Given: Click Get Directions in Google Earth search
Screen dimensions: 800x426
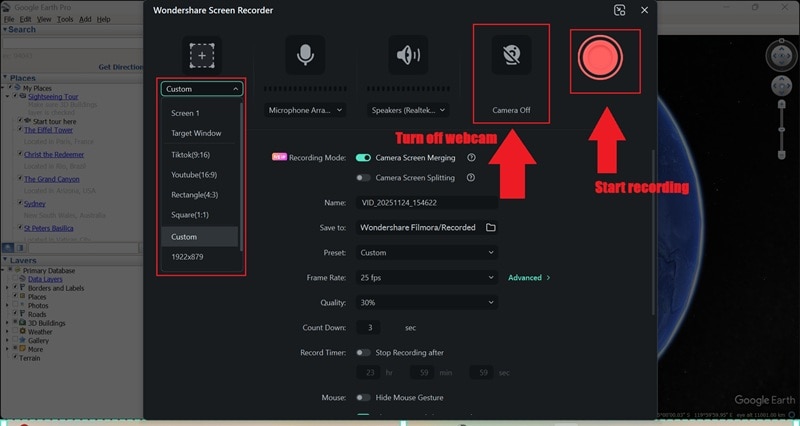Looking at the screenshot, I should pos(121,67).
